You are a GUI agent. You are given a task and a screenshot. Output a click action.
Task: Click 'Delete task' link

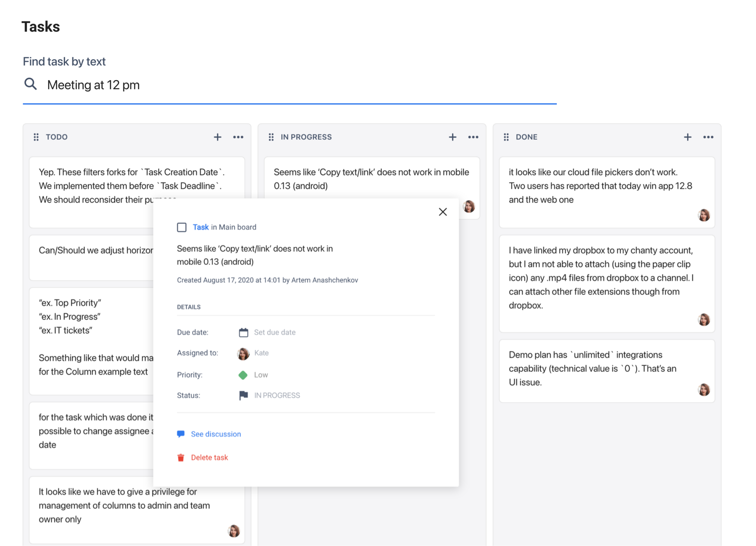click(209, 457)
